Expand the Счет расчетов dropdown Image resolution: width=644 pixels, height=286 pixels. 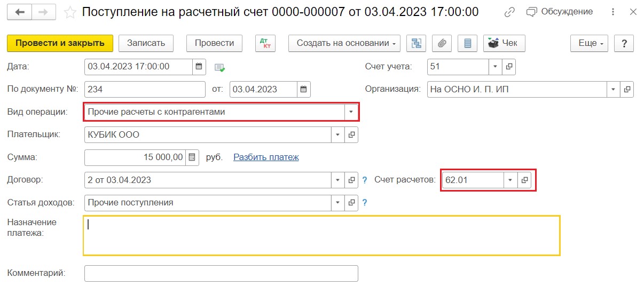tap(510, 180)
